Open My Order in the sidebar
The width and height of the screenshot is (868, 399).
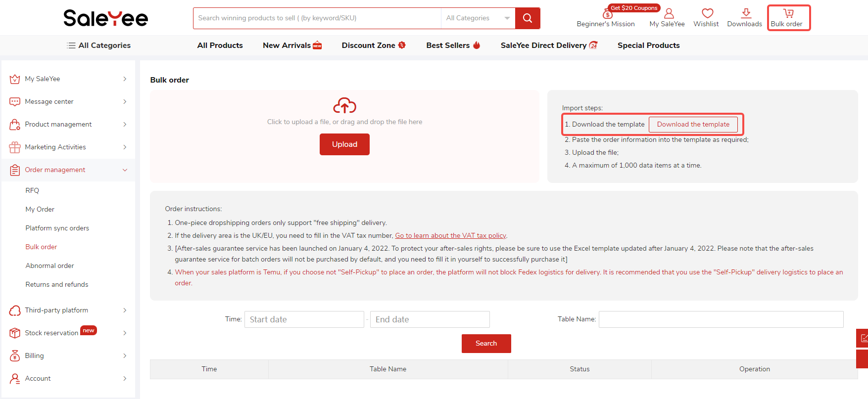pos(40,210)
